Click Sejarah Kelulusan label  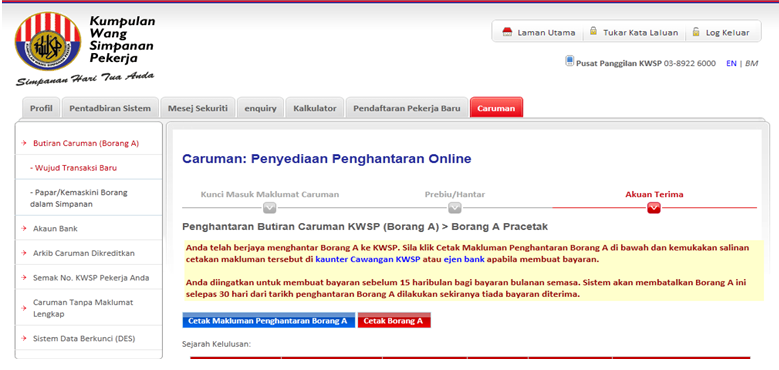(x=217, y=344)
